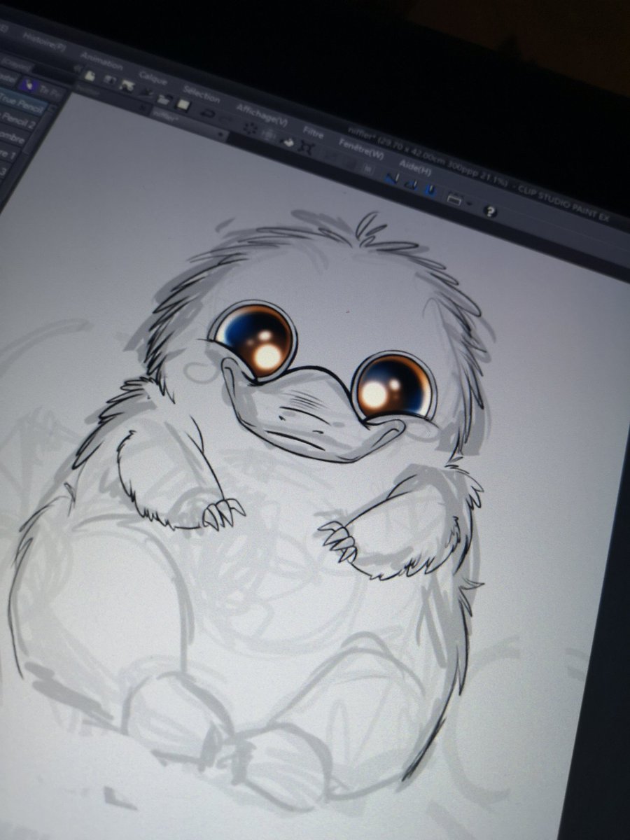The height and width of the screenshot is (840, 630).
Task: Click the white page save icon
Action: click(183, 104)
